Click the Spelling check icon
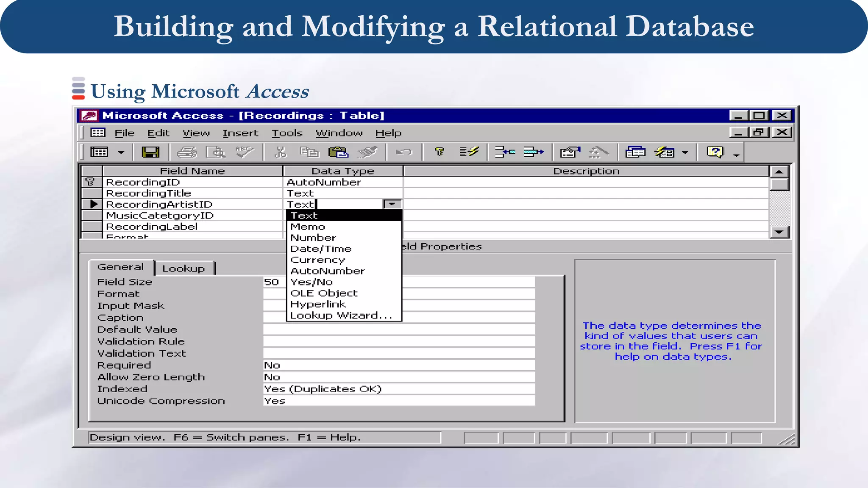This screenshot has width=868, height=488. point(245,152)
